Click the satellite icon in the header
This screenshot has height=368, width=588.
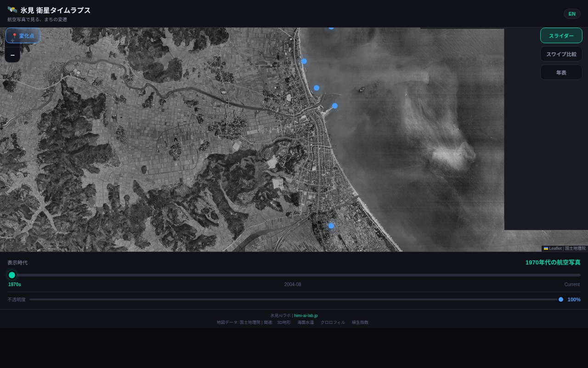coord(12,10)
